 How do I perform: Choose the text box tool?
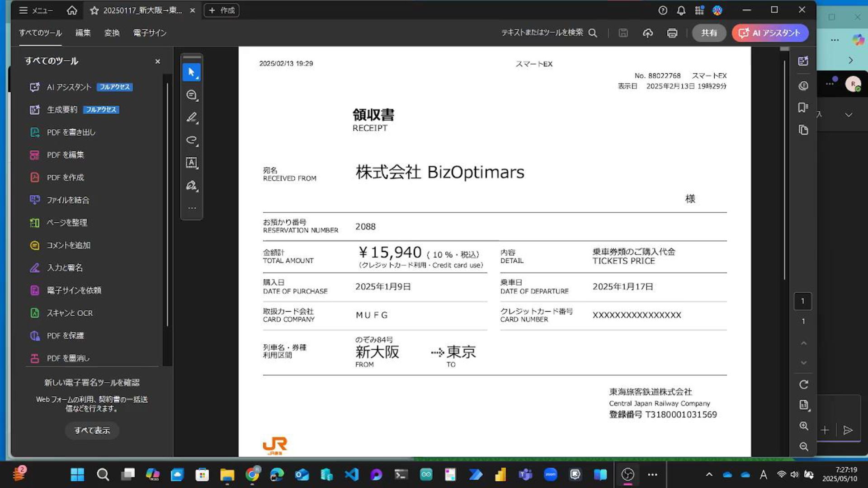pos(191,163)
